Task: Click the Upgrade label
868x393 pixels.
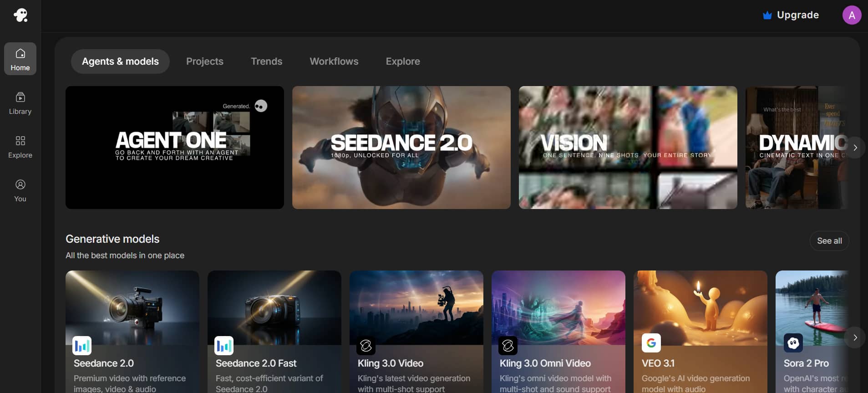Action: coord(798,15)
